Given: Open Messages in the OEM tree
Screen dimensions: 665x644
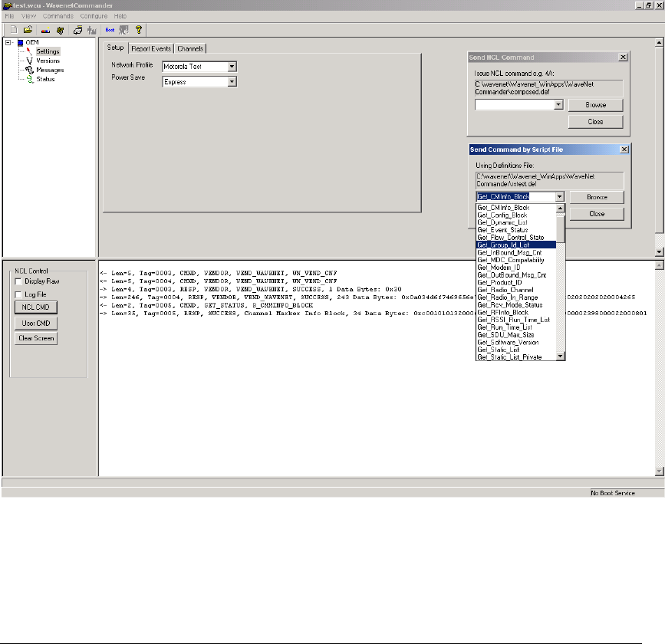Looking at the screenshot, I should coord(49,70).
